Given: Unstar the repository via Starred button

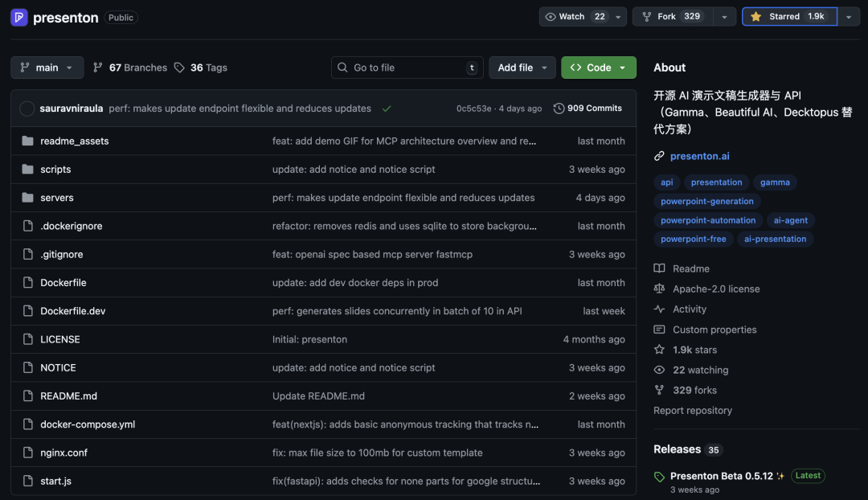Looking at the screenshot, I should point(790,16).
